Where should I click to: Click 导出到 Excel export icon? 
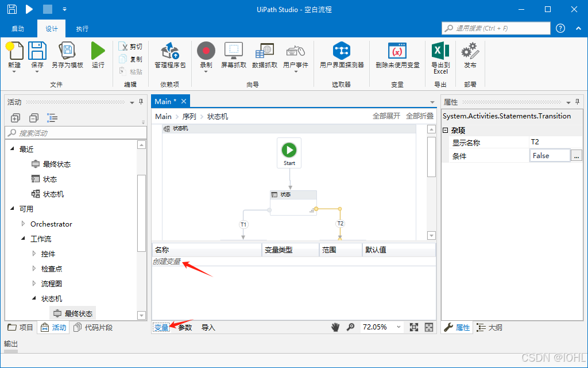click(x=440, y=51)
